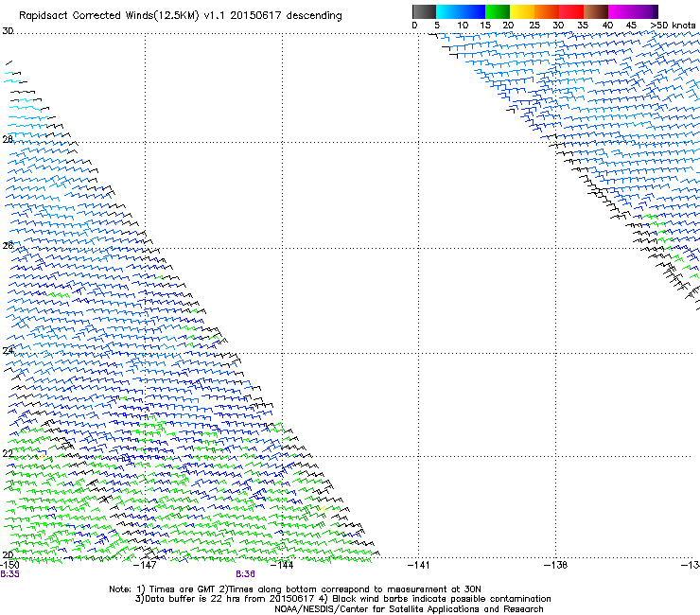Click the latitude 30 axis label
The image size is (700, 615).
(x=8, y=31)
